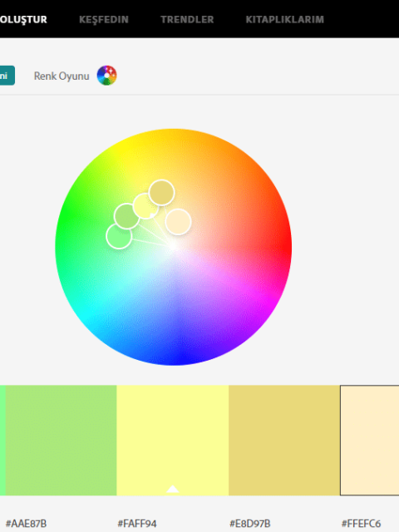Image resolution: width=399 pixels, height=532 pixels.
Task: Select the #E8D97B mustard swatch
Action: tap(284, 440)
